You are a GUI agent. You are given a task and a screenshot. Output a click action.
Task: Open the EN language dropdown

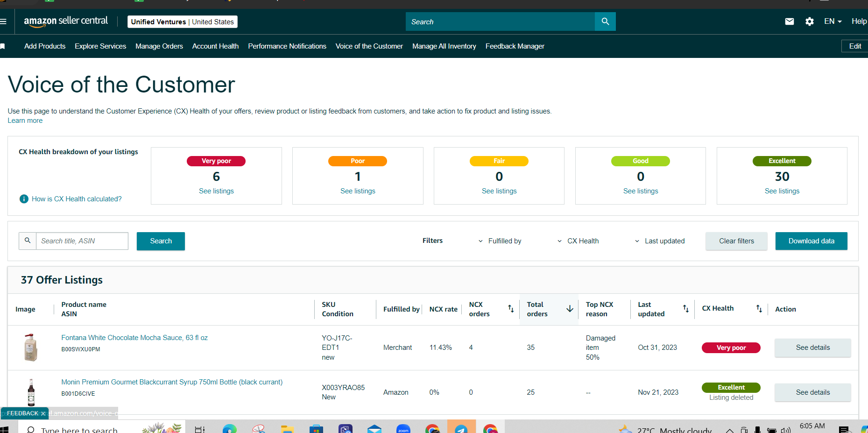833,21
